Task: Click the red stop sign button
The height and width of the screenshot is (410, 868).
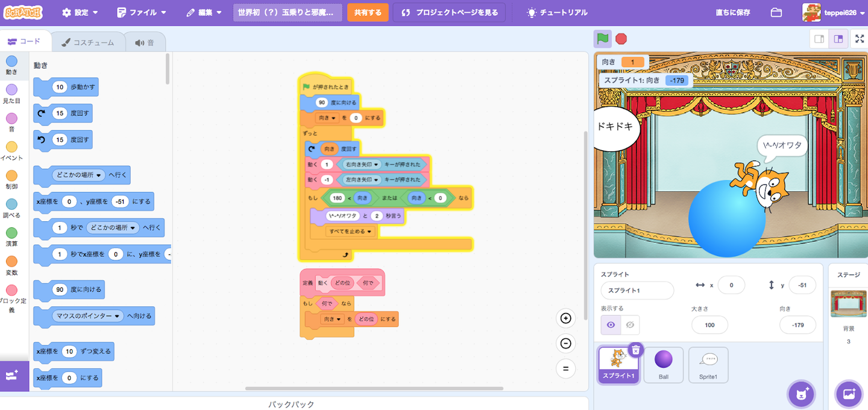Action: pos(621,39)
